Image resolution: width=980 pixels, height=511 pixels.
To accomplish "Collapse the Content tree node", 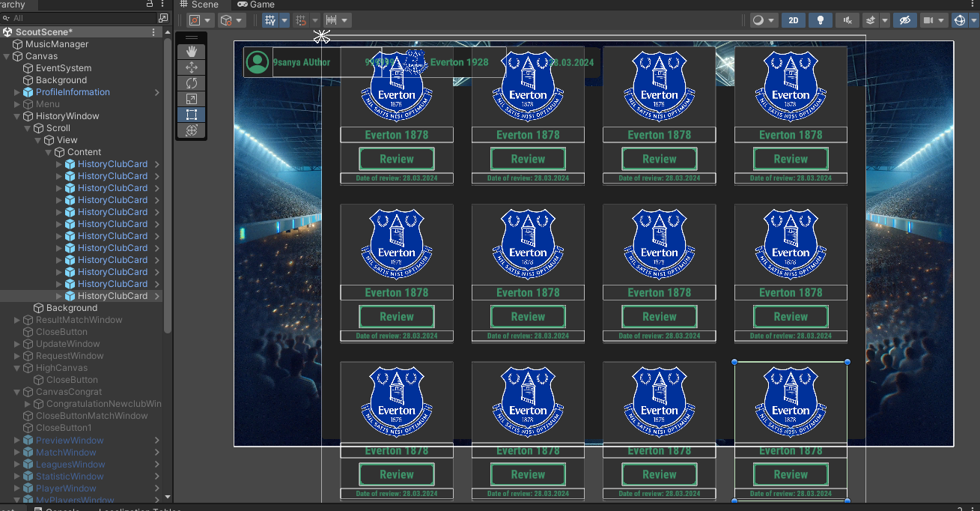I will point(49,152).
